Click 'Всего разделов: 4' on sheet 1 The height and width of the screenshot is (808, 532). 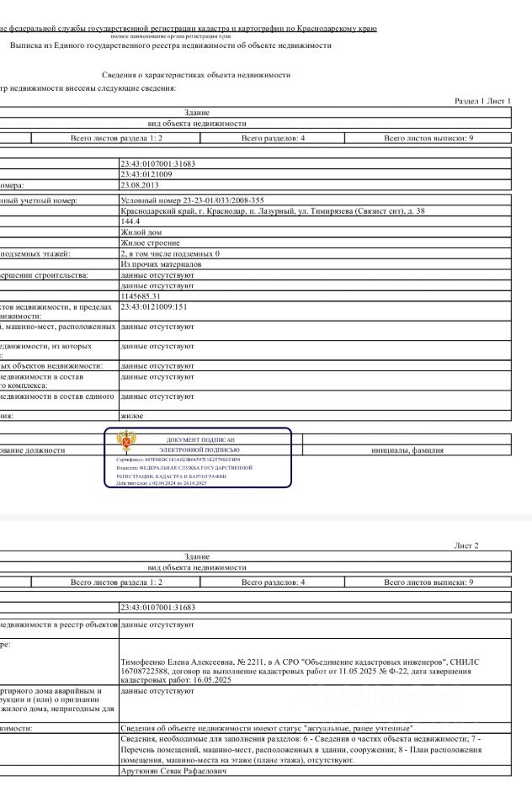[x=274, y=138]
